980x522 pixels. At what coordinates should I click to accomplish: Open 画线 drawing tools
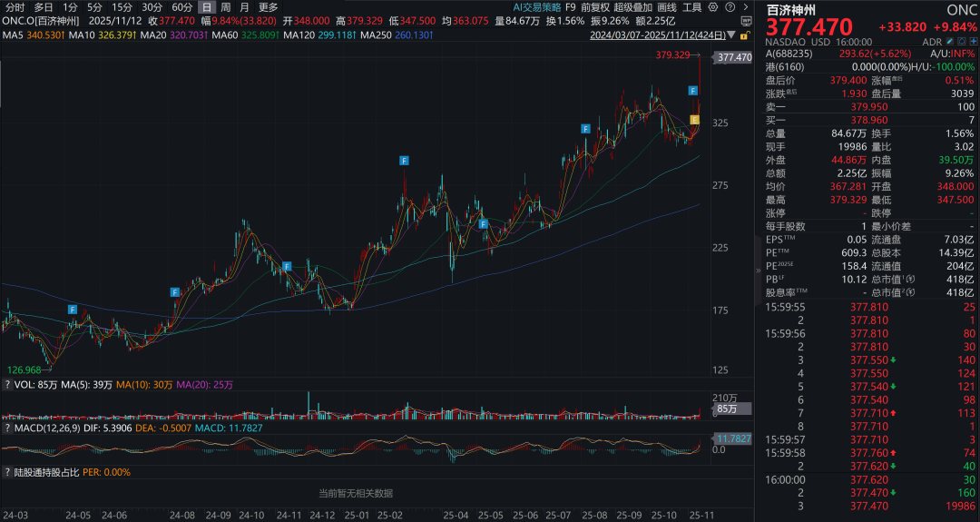[667, 7]
